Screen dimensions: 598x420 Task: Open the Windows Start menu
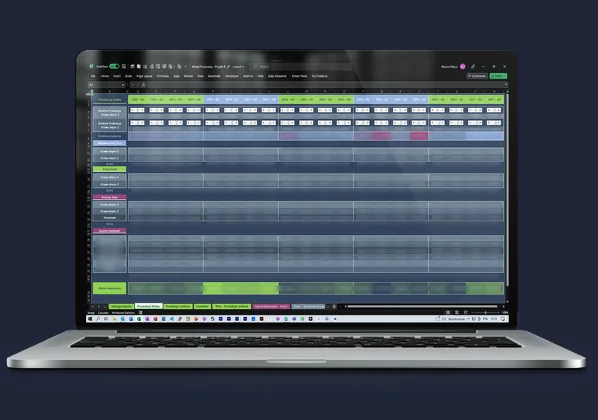(90, 319)
